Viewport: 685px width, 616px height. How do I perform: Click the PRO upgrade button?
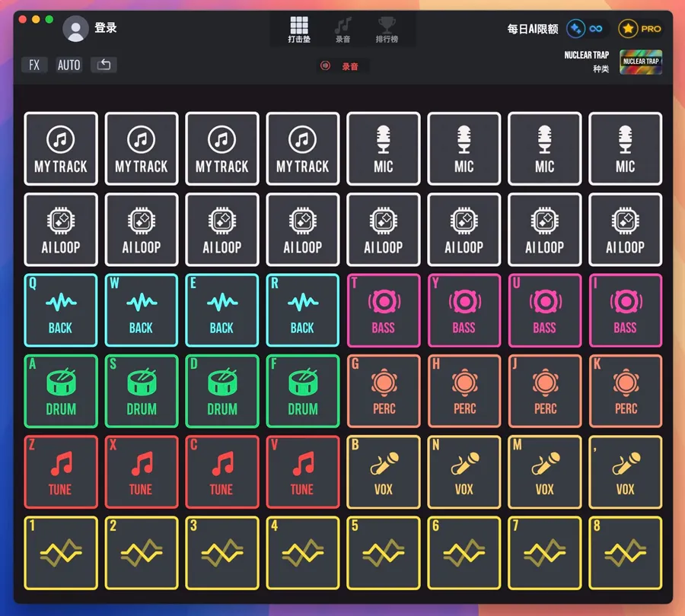[x=640, y=29]
